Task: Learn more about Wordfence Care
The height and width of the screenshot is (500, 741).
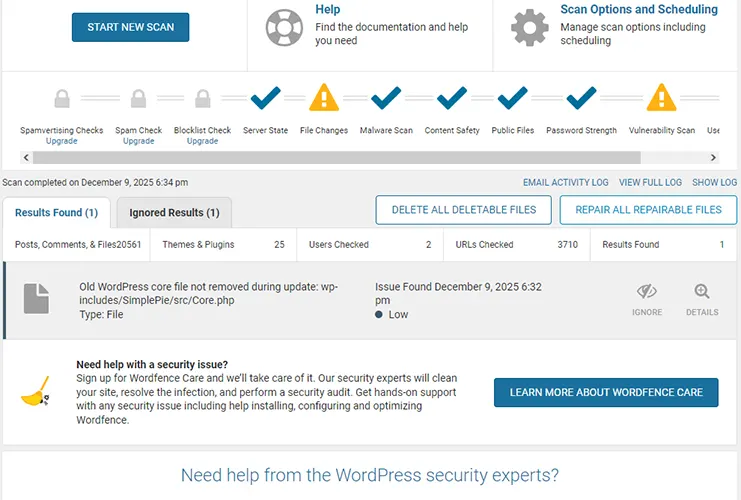Action: (606, 392)
